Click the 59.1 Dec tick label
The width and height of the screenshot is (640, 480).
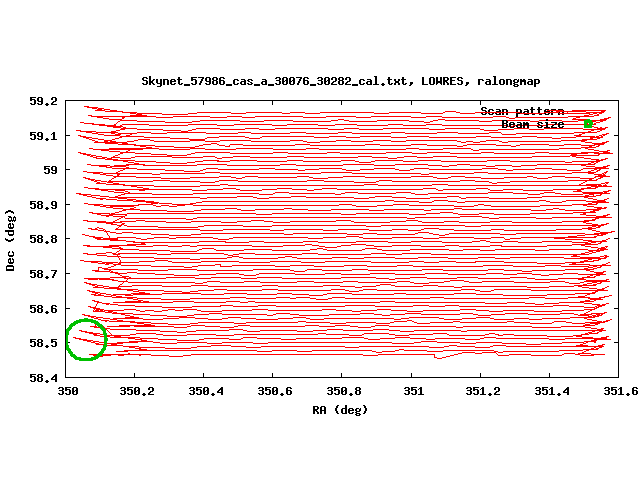tap(43, 136)
